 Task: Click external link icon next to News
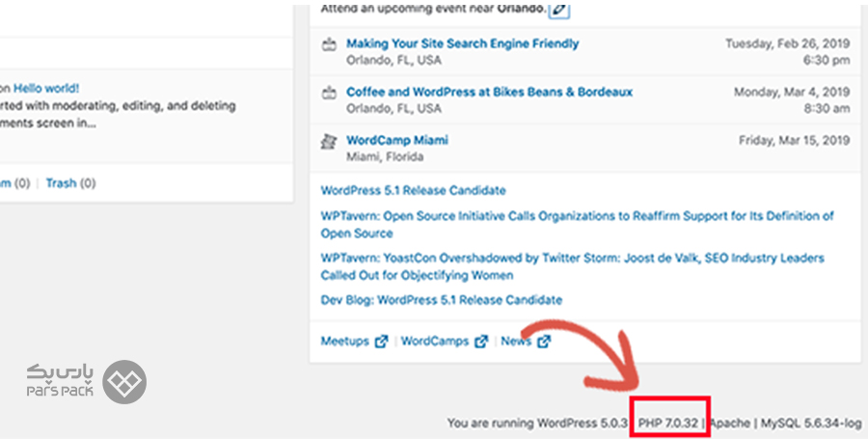[x=544, y=342]
